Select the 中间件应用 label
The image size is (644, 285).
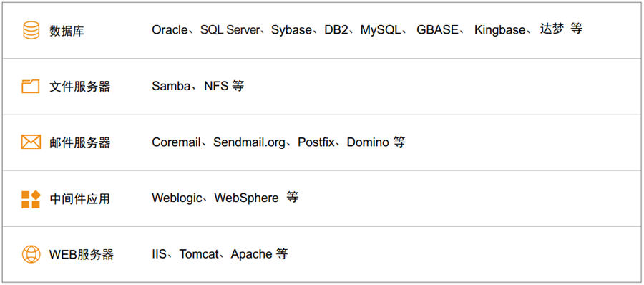click(80, 199)
